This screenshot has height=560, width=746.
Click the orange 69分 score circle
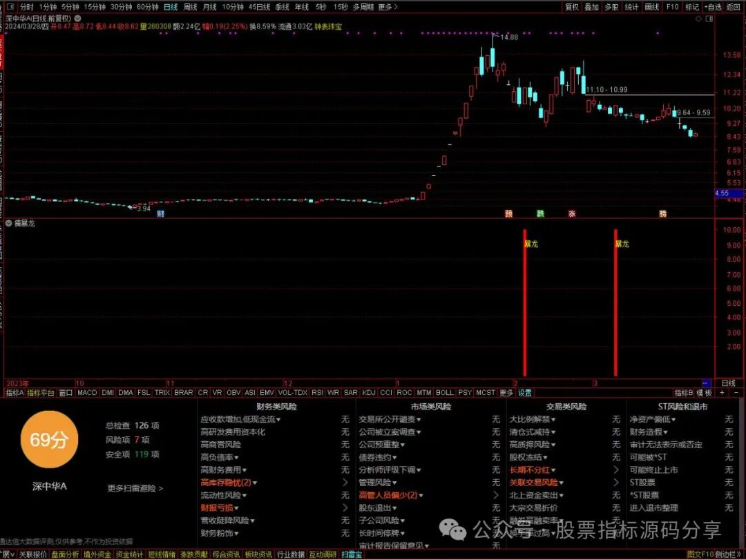tap(49, 440)
